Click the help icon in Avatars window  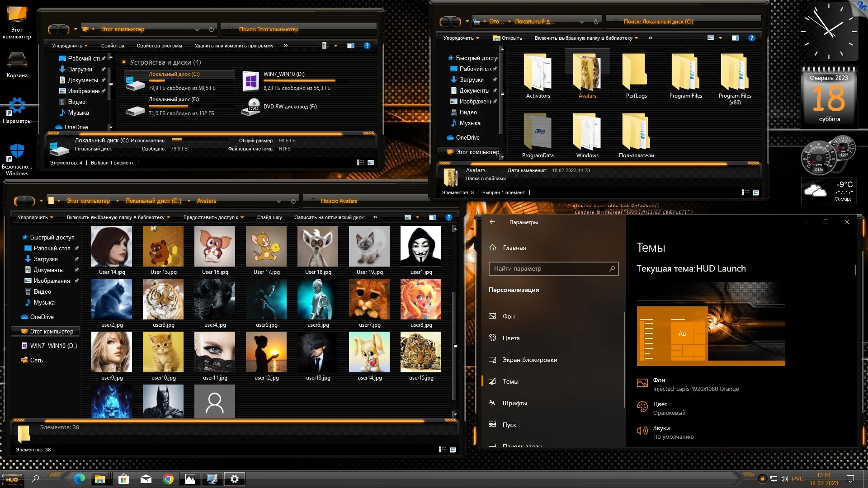[x=448, y=217]
